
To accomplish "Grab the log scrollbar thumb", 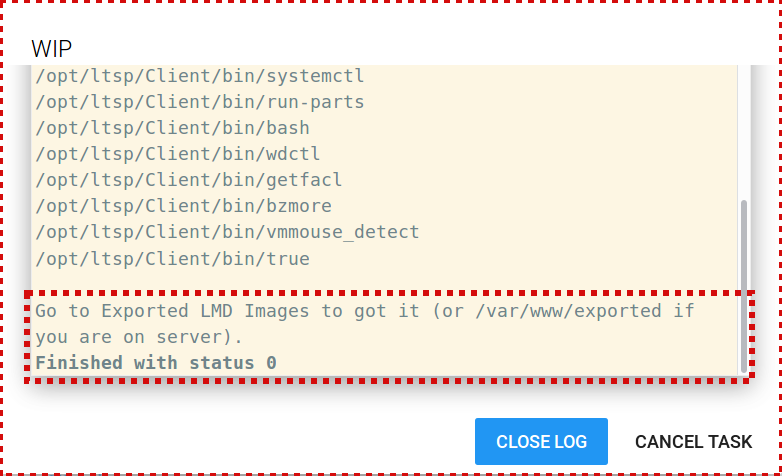I will [743, 280].
